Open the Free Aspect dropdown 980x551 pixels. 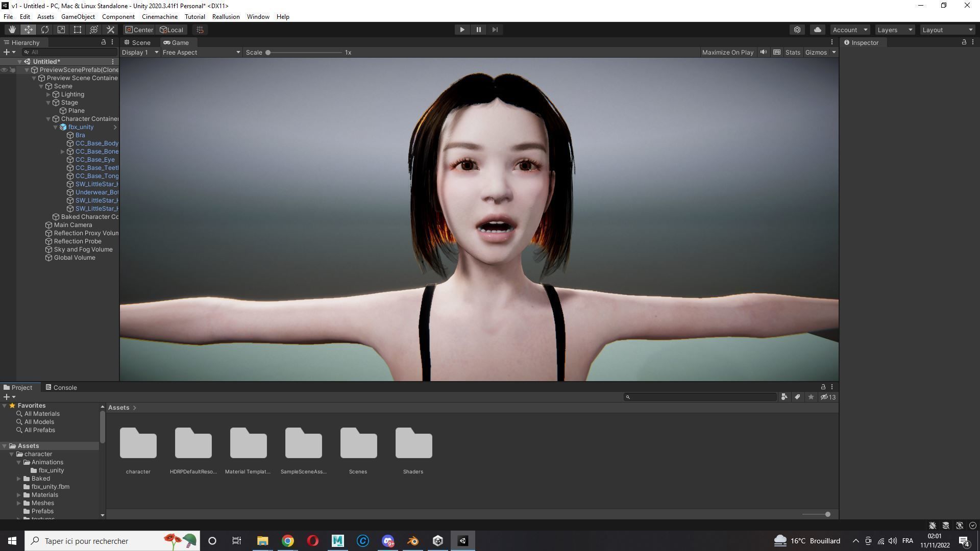(x=201, y=52)
